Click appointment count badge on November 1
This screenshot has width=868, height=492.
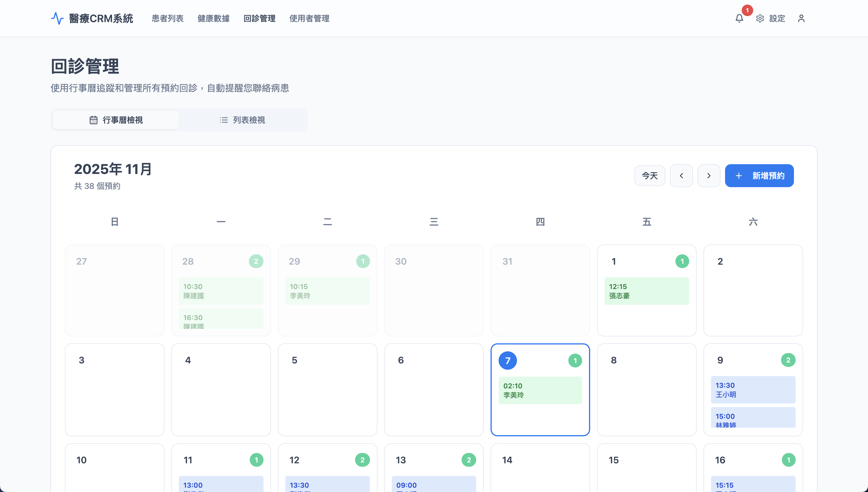(x=682, y=261)
